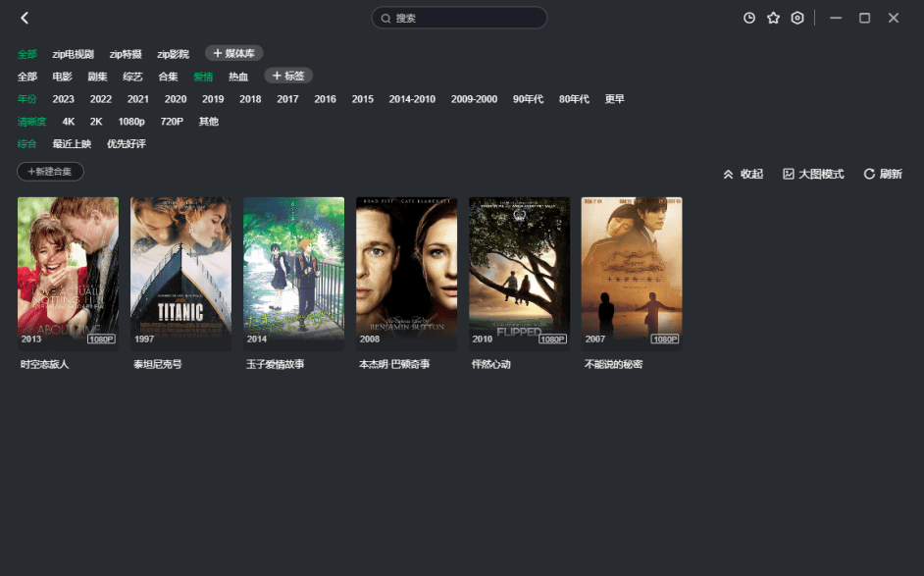The width and height of the screenshot is (924, 576).
Task: Click the 本杰明·巴顿奇事 title text
Action: click(x=394, y=364)
